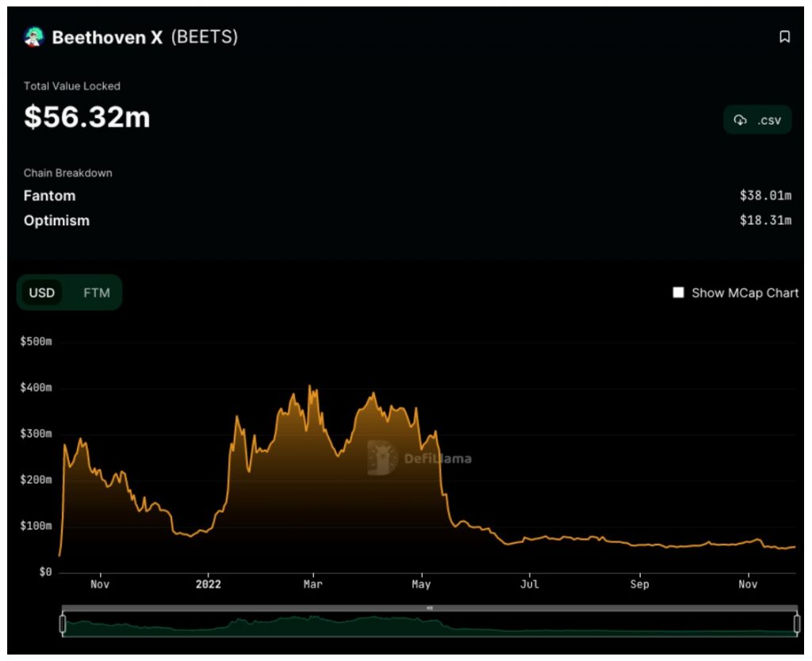Click the center grip of the range bar
This screenshot has height=661, width=812.
pos(429,608)
